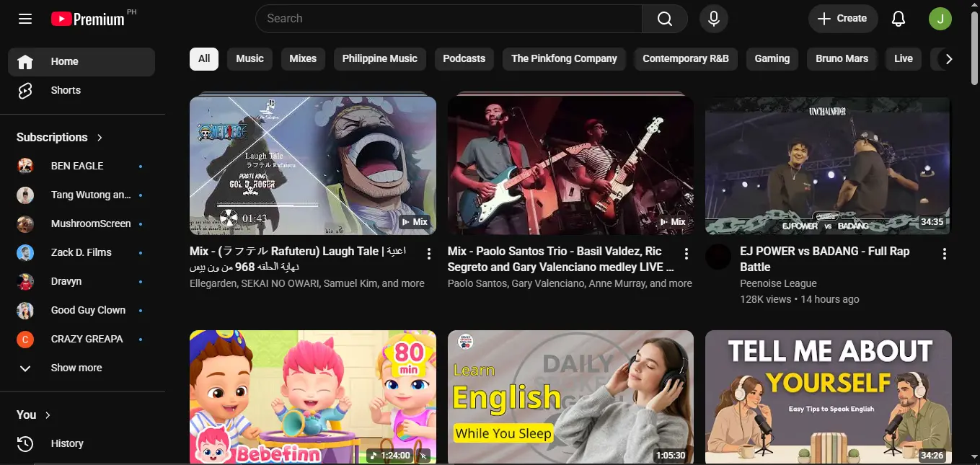Open the Laugh Tale mix title
Screen dimensions: 980x465
[298, 259]
